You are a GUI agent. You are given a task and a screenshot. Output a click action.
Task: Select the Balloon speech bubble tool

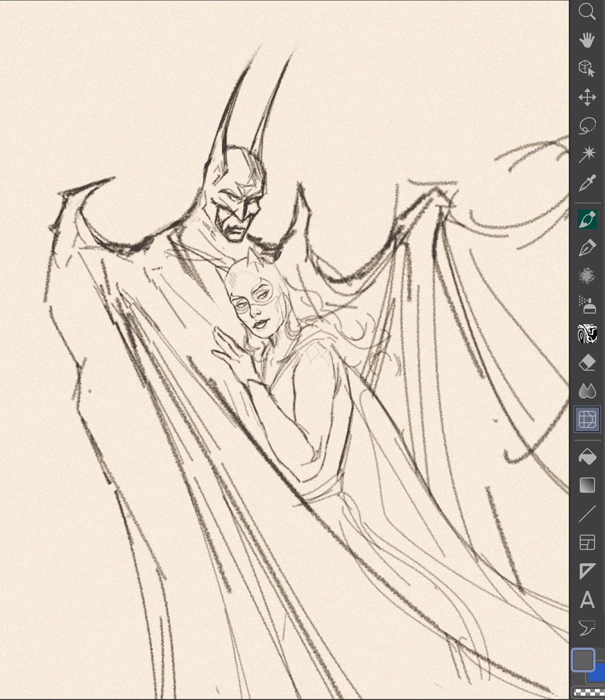pyautogui.click(x=587, y=628)
